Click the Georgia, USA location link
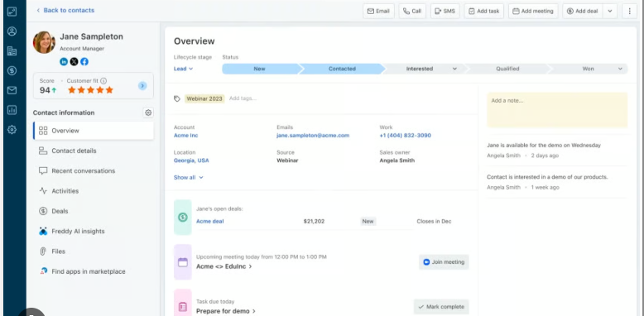 click(x=191, y=160)
